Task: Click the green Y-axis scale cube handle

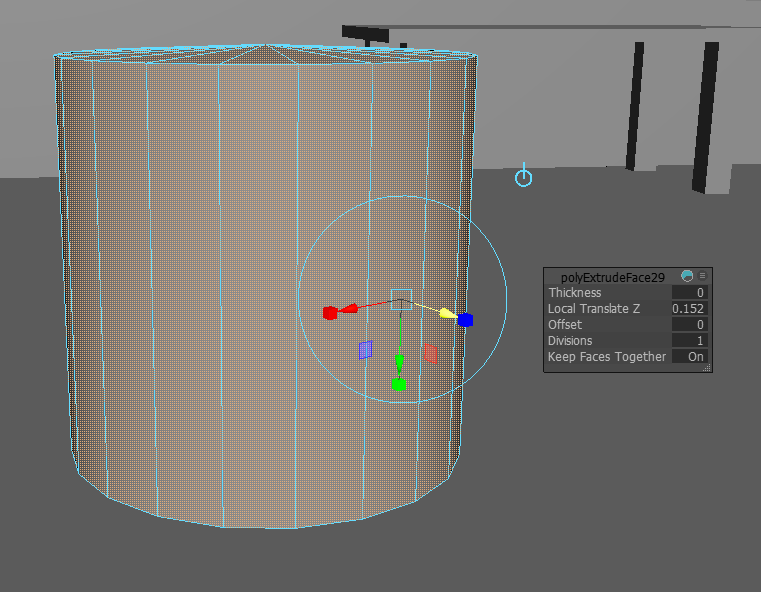Action: 398,384
